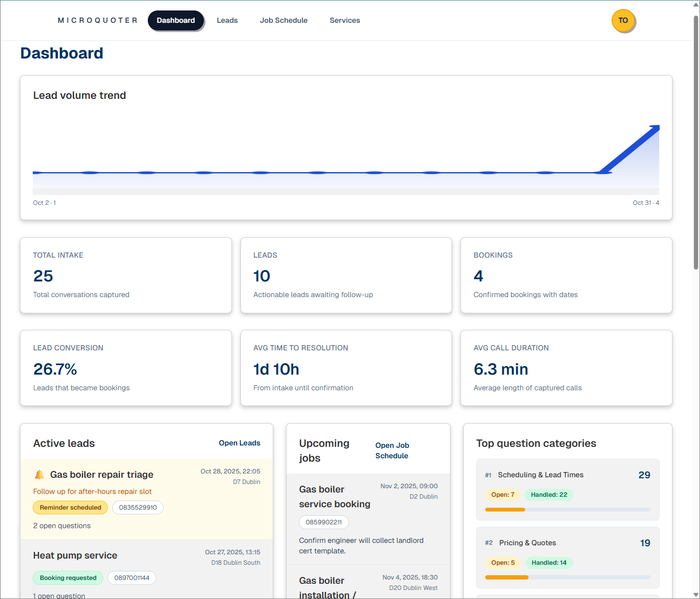Click phone number 0835529910 chip
This screenshot has height=599, width=700.
click(x=138, y=508)
